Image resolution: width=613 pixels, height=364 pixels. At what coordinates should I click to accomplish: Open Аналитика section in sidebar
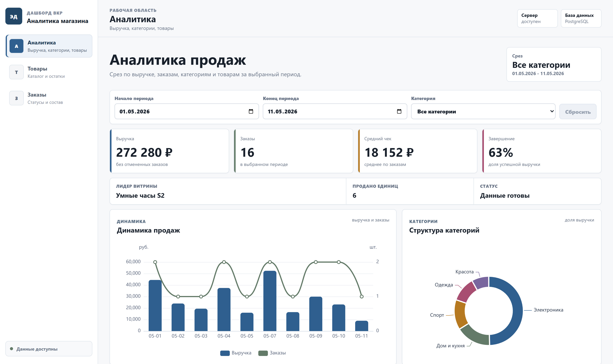49,46
